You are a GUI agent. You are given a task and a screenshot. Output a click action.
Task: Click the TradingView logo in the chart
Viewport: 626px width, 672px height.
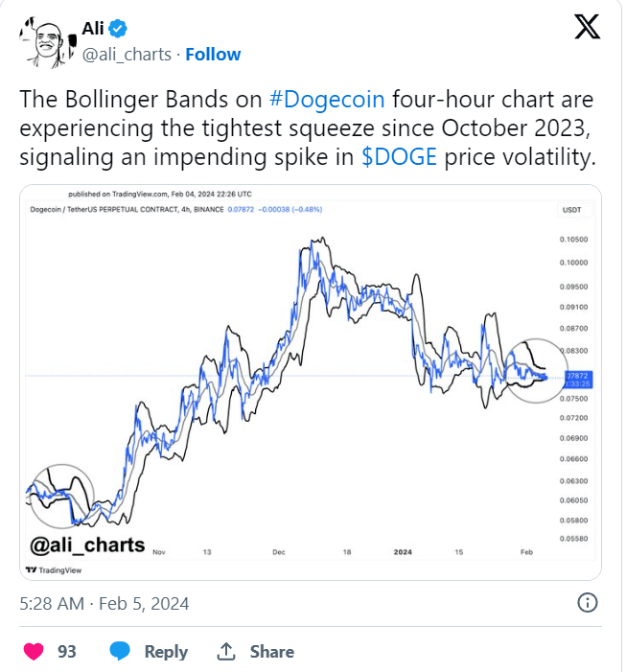click(54, 570)
